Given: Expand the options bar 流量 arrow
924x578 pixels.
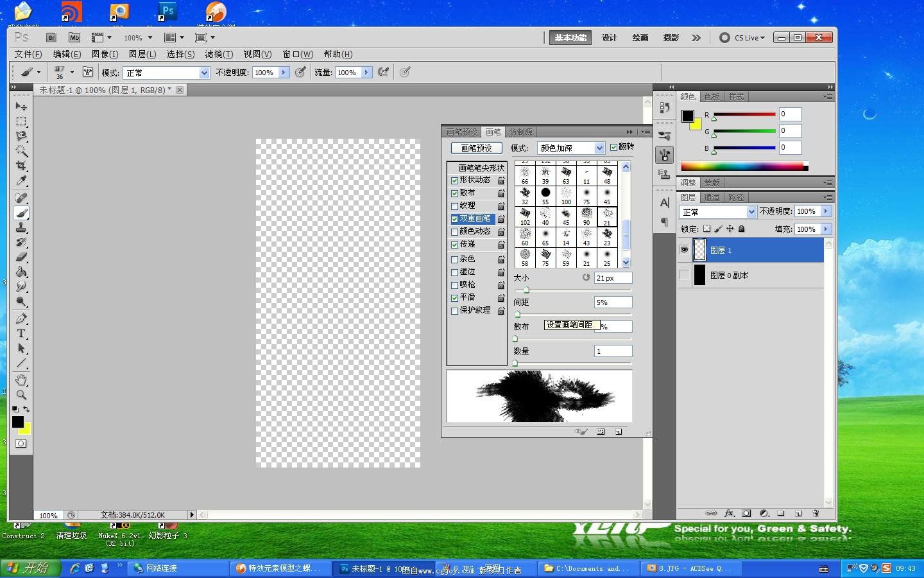Looking at the screenshot, I should [366, 73].
